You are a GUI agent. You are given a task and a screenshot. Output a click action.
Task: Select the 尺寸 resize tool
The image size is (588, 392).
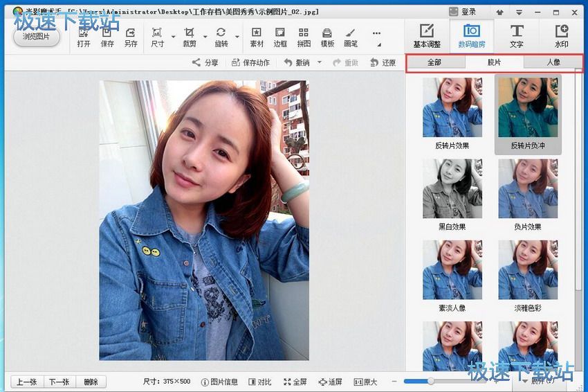(158, 37)
